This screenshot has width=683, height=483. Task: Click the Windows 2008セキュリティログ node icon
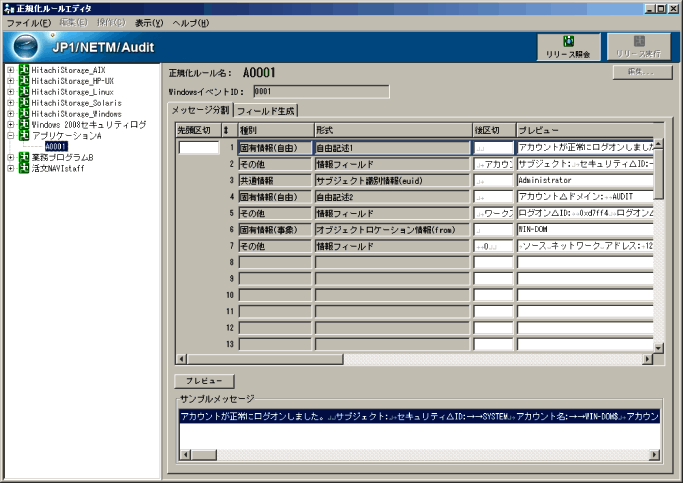click(x=23, y=125)
